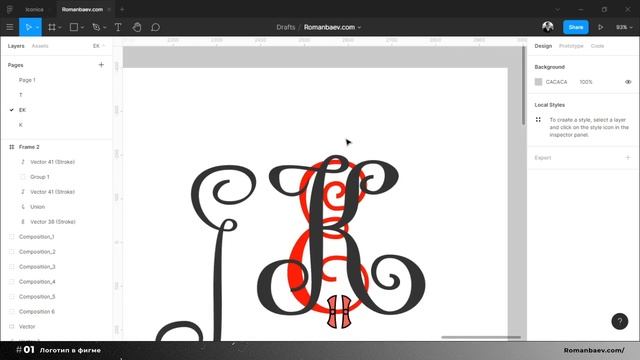Open the user avatar menu

tap(548, 27)
